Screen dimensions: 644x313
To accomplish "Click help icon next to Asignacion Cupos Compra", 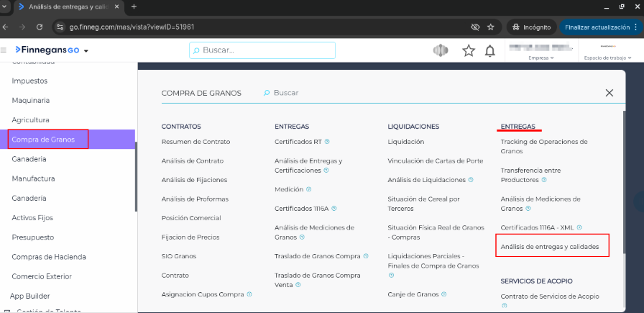I will pos(249,294).
